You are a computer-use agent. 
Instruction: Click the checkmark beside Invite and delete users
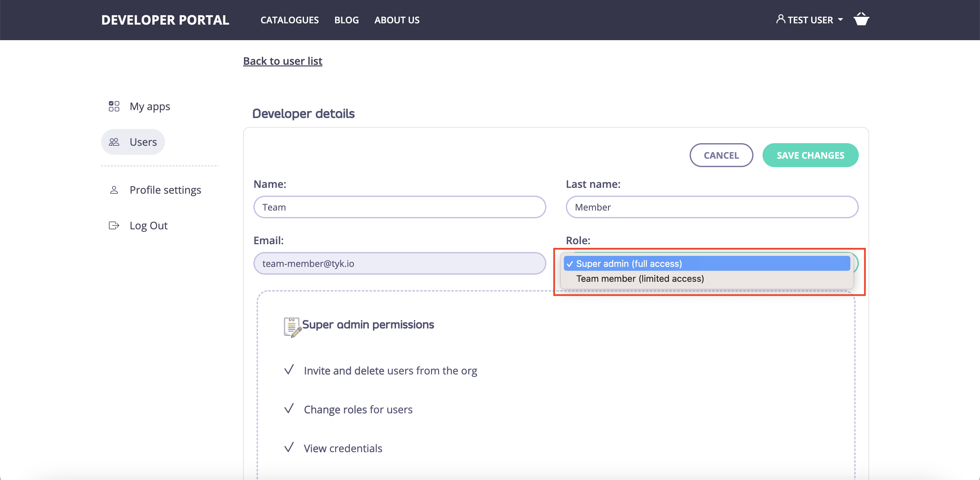point(289,370)
